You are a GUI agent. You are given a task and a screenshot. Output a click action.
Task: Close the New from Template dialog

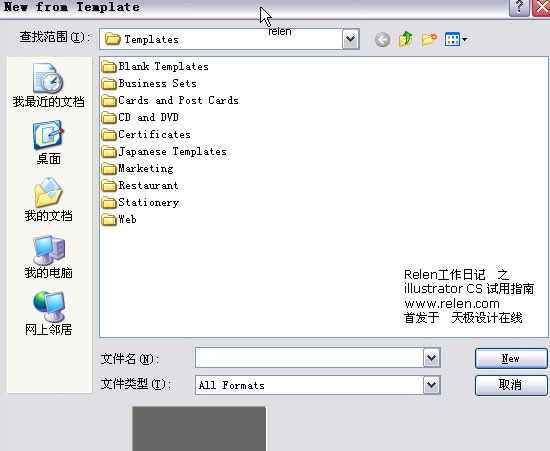click(x=542, y=7)
